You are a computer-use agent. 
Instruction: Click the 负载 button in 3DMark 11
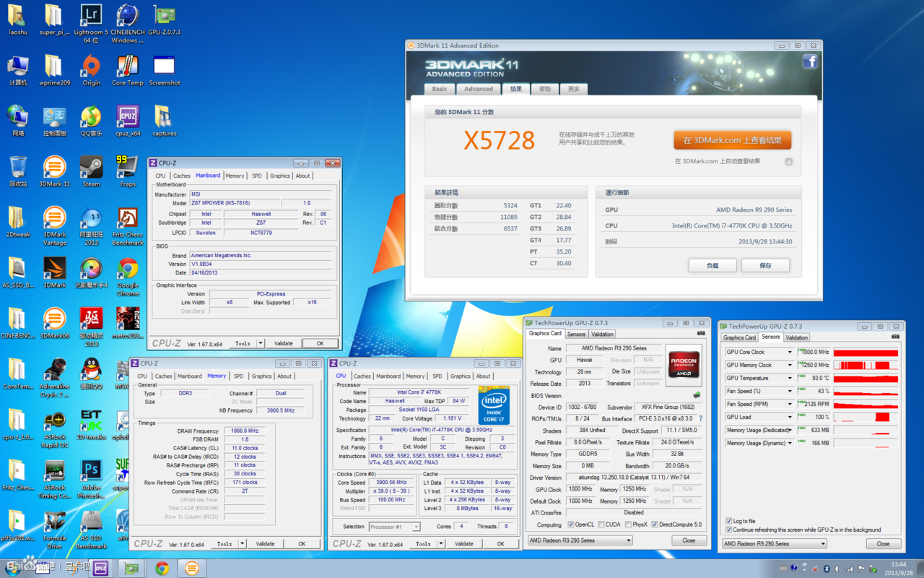click(712, 266)
